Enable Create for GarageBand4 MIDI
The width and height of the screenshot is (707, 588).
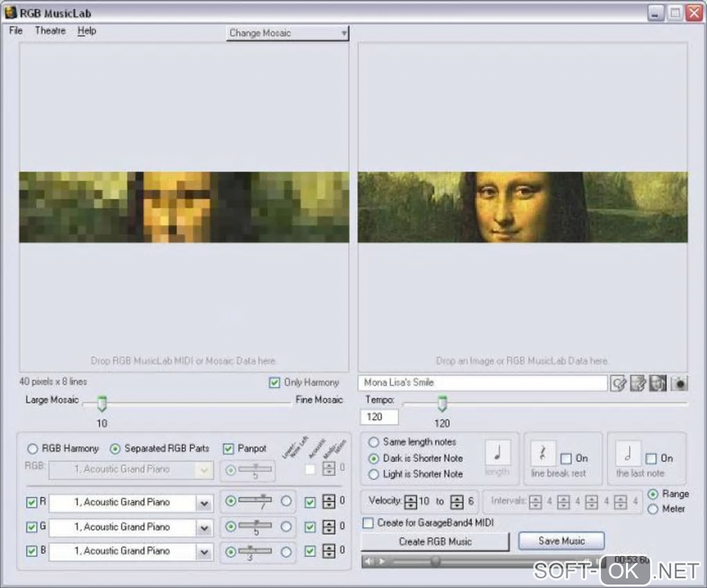coord(368,523)
